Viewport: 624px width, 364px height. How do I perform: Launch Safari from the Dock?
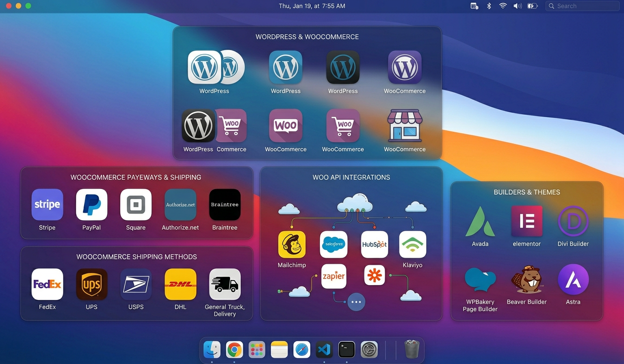pos(302,350)
